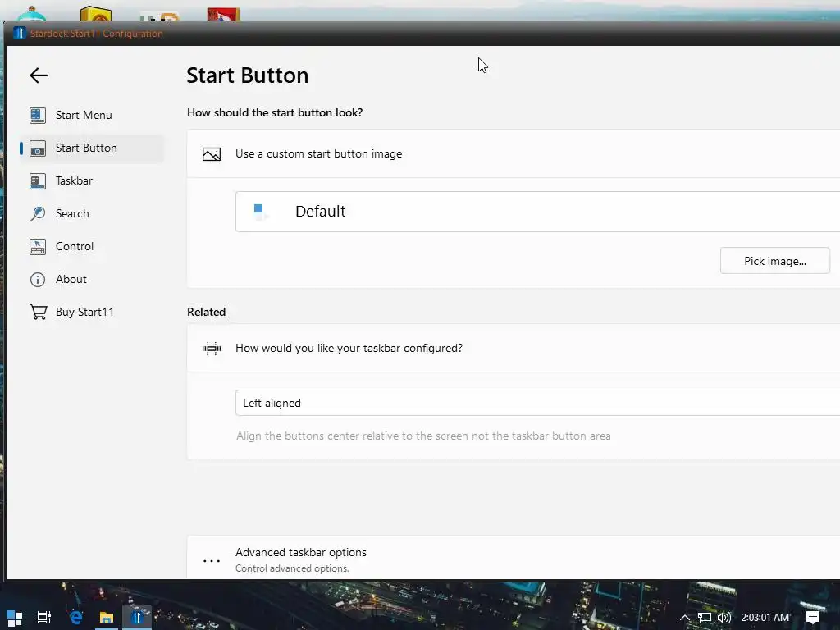Click the Start Menu sidebar icon
840x630 pixels.
pos(38,115)
